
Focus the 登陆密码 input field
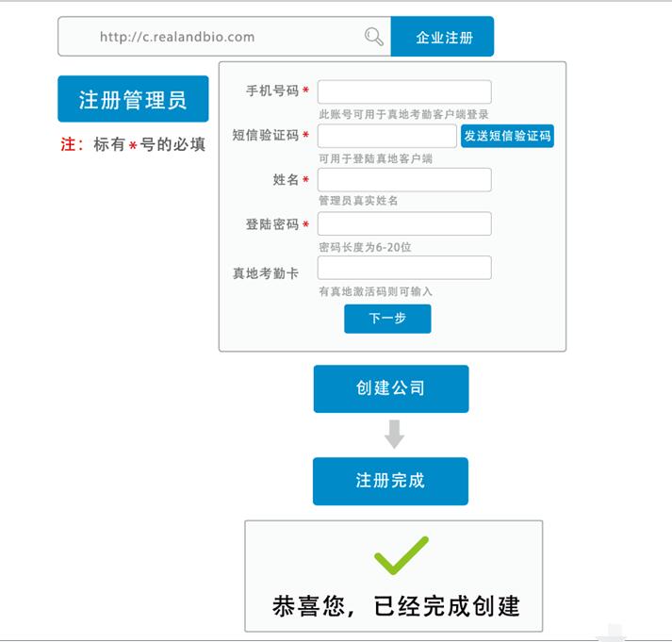point(404,223)
